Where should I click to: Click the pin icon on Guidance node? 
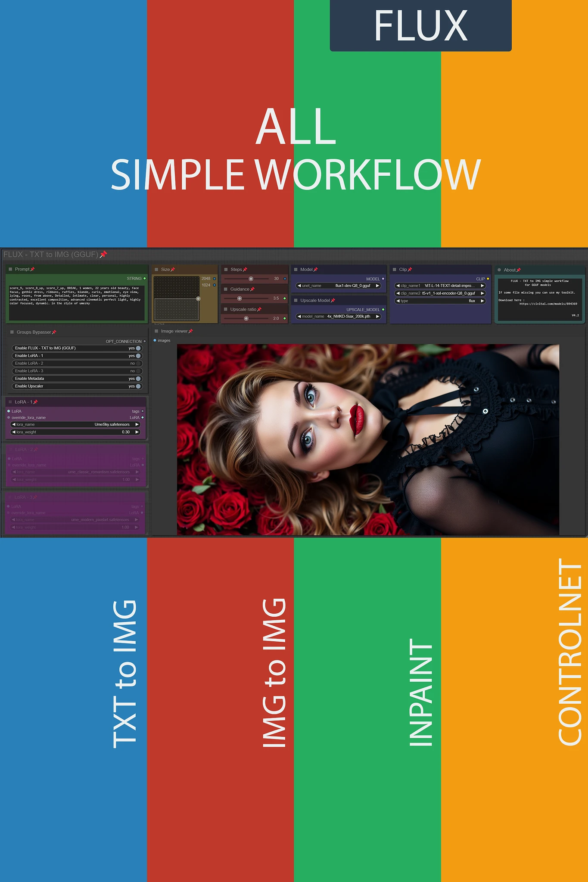pos(252,289)
